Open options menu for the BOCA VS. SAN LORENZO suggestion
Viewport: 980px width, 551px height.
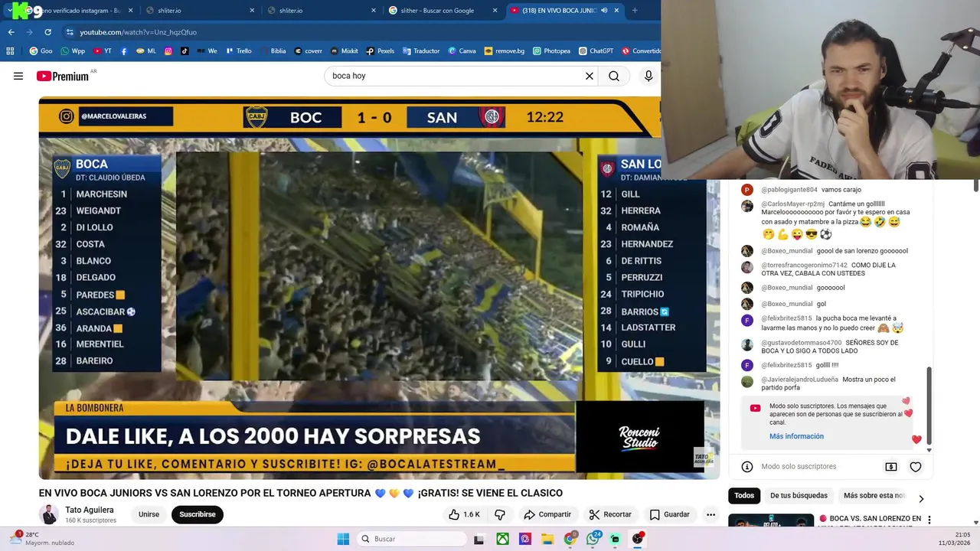point(929,520)
